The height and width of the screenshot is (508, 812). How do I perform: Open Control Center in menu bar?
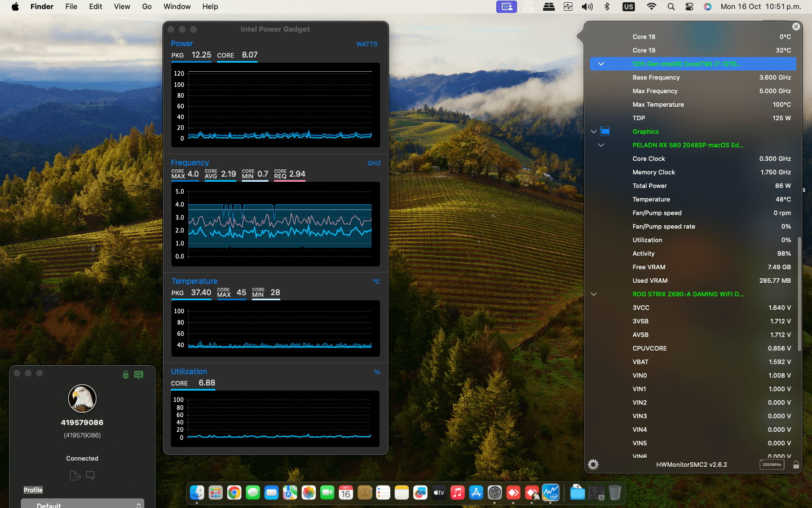tap(689, 7)
